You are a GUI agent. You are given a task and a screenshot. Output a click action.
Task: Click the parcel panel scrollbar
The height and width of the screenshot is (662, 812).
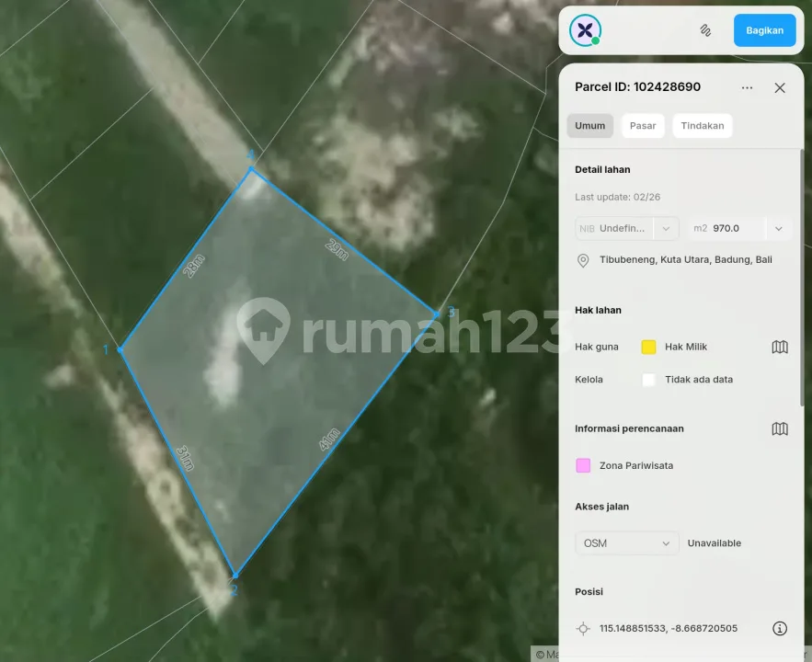tap(802, 277)
